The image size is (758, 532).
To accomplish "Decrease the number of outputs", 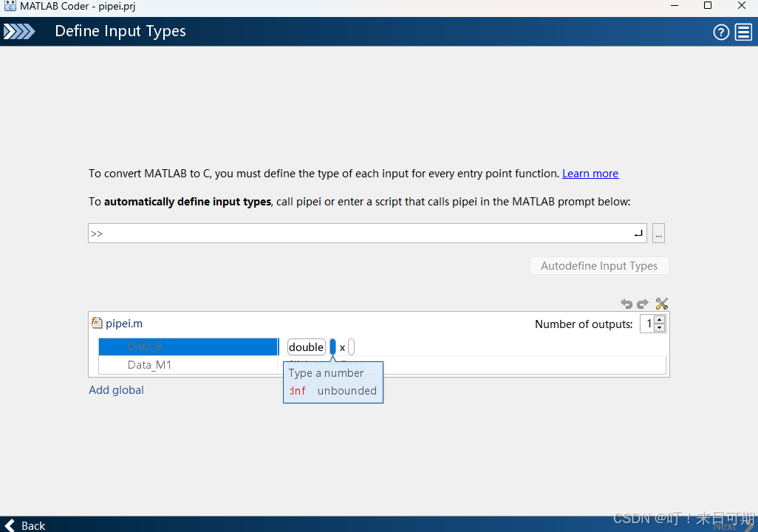I will pos(660,328).
